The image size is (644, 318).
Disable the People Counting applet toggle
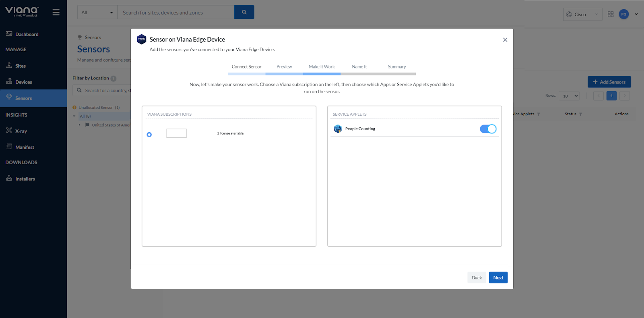click(x=488, y=129)
